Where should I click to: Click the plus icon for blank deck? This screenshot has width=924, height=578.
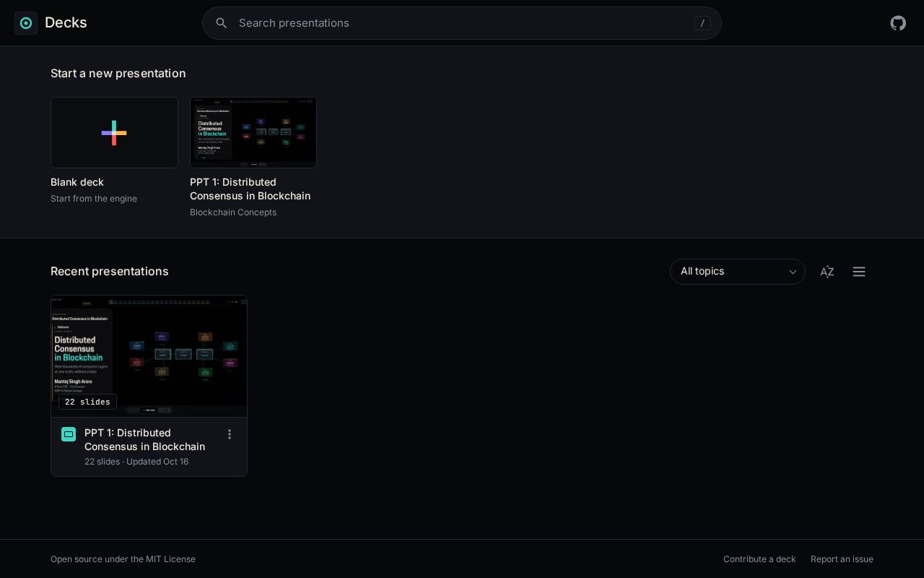click(114, 133)
